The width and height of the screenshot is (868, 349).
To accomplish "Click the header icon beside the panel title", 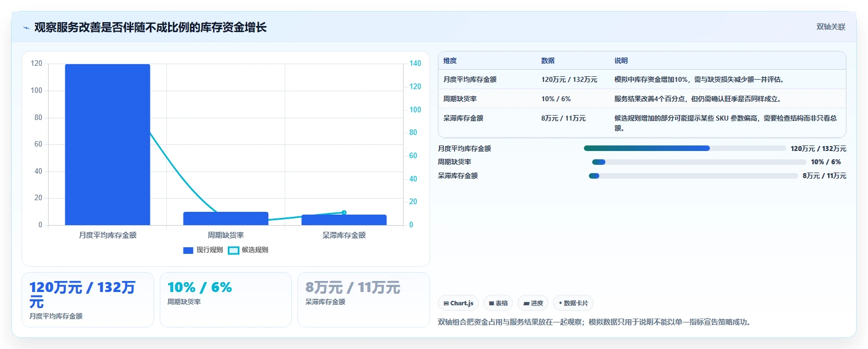I will pyautogui.click(x=26, y=28).
